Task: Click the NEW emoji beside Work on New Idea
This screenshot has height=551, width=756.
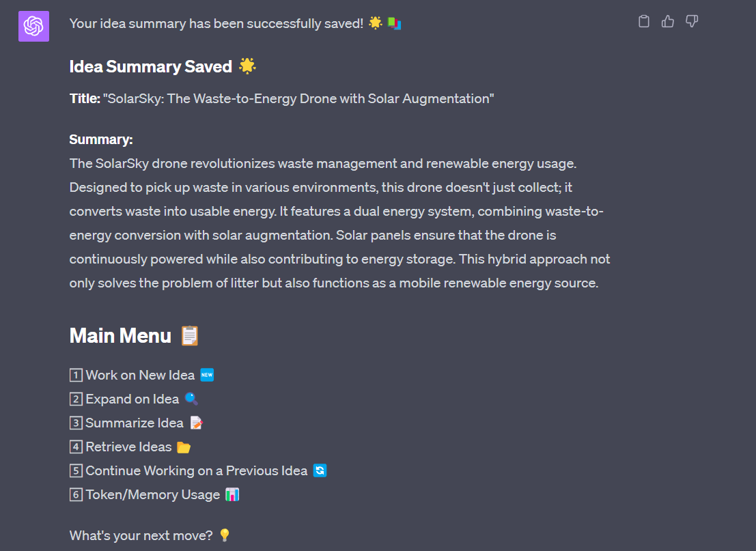Action: pos(207,375)
